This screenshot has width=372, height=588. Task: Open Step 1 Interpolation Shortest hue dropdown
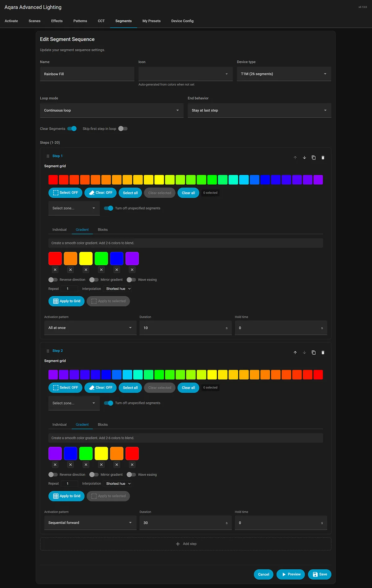pos(118,289)
